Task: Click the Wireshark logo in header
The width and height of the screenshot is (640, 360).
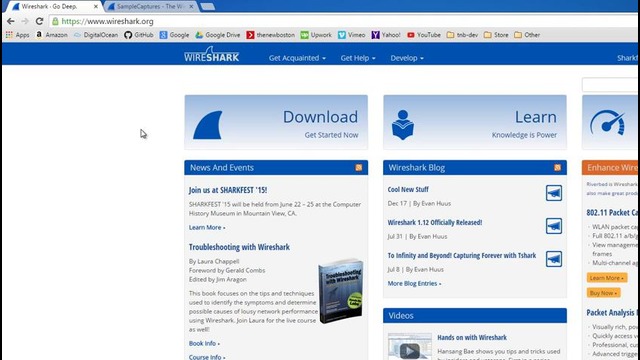Action: 211,55
